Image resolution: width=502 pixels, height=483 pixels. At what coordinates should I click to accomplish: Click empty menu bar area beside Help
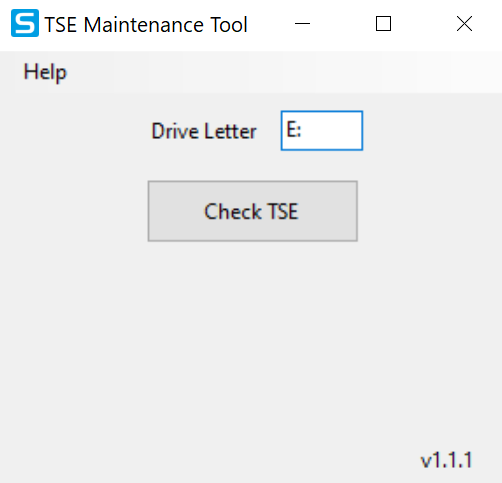(x=283, y=72)
